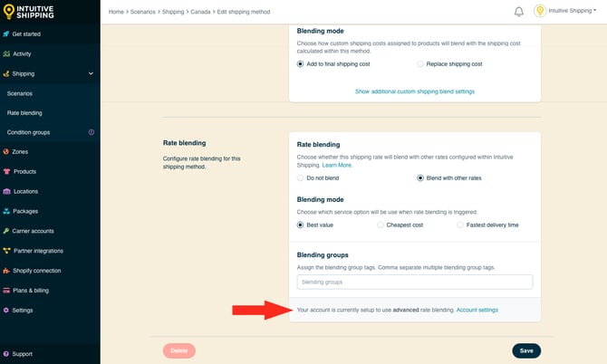Go to Packages in sidebar
This screenshot has width=607, height=364.
[25, 211]
